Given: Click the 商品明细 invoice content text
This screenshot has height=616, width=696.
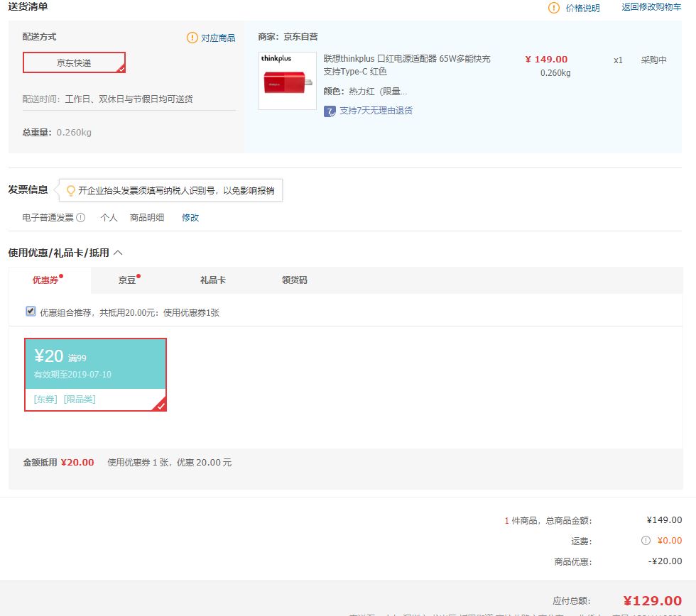Looking at the screenshot, I should tap(147, 218).
